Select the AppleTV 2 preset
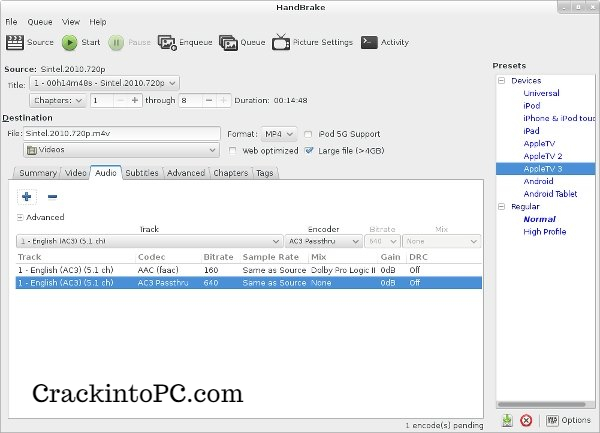 click(x=543, y=156)
